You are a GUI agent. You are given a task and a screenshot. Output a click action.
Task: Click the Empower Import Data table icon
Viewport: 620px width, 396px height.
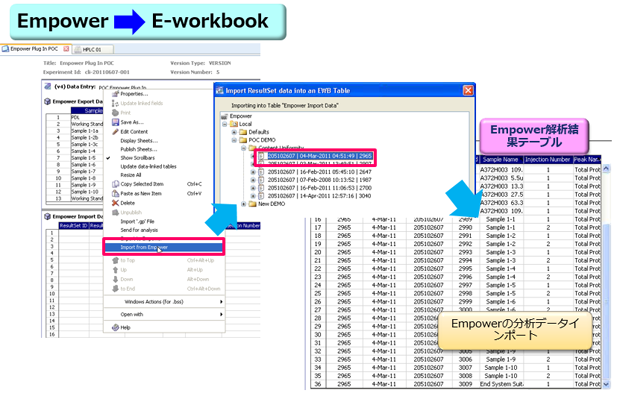(x=47, y=216)
